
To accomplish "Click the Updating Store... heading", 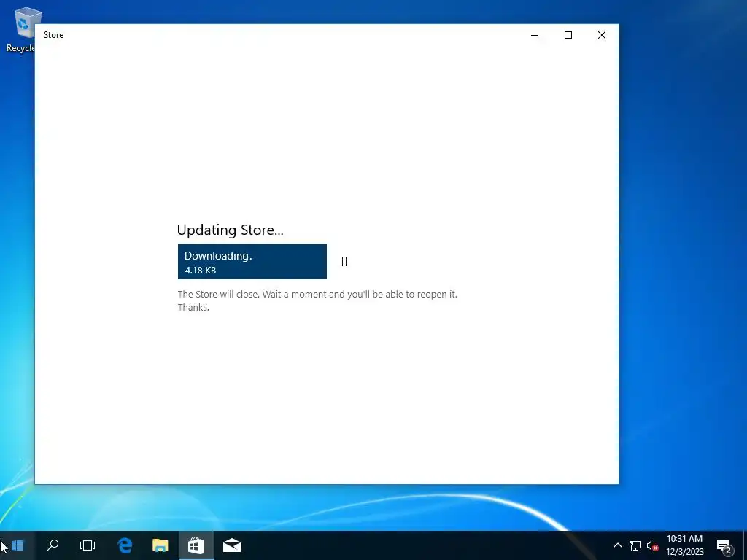I will [x=230, y=230].
